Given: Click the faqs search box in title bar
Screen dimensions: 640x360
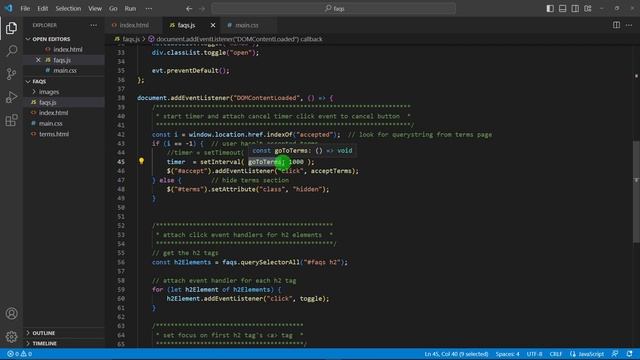Looking at the screenshot, I should 333,9.
